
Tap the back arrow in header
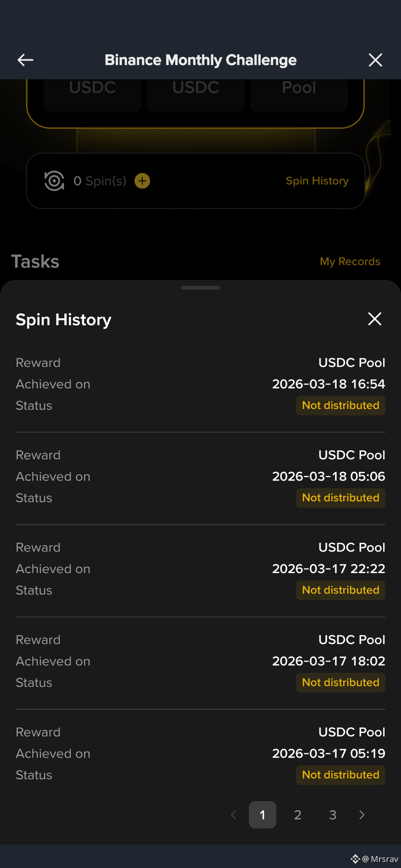(x=25, y=60)
